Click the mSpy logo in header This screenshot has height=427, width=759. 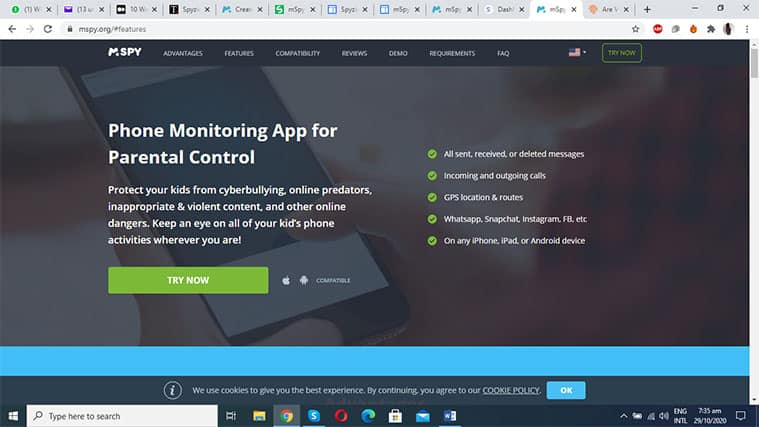click(125, 52)
